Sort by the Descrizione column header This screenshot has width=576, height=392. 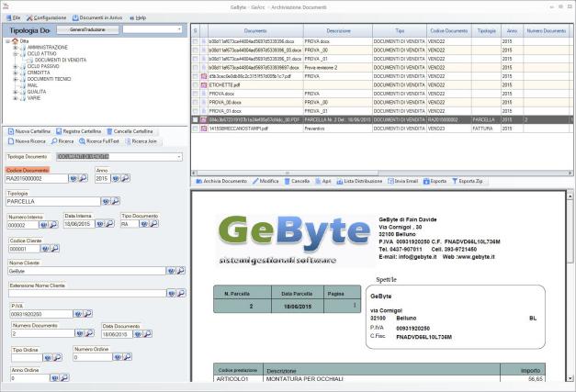(x=338, y=31)
